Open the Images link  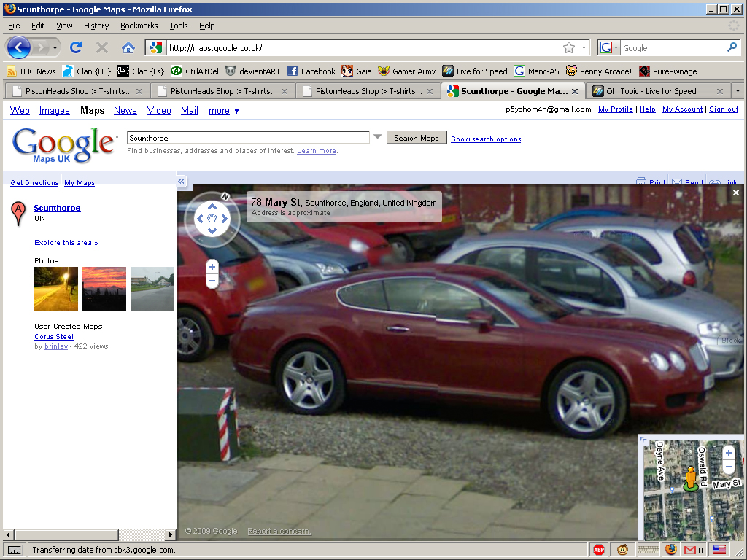pyautogui.click(x=54, y=111)
